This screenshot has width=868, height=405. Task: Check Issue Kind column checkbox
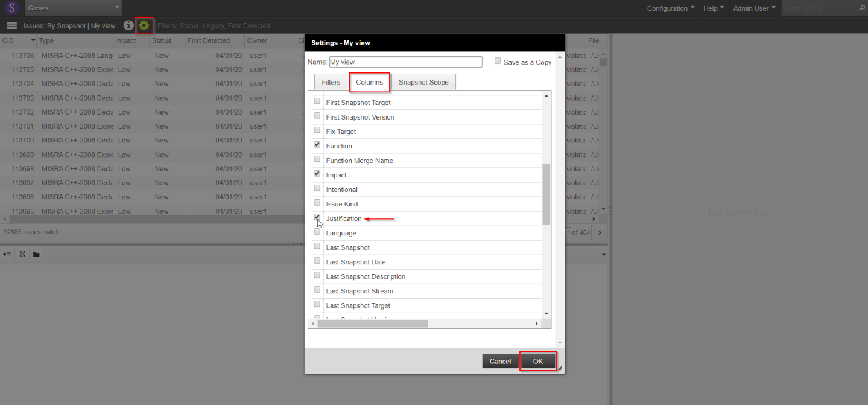317,203
